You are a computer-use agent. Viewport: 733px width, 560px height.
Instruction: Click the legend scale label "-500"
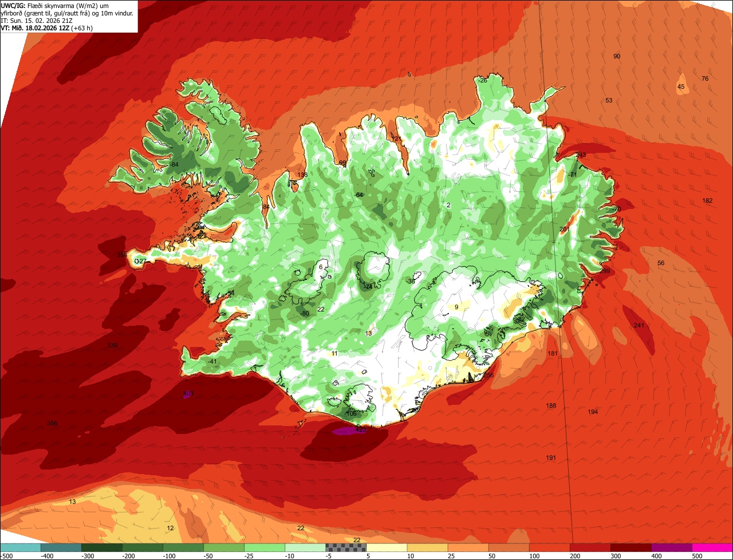(7, 556)
